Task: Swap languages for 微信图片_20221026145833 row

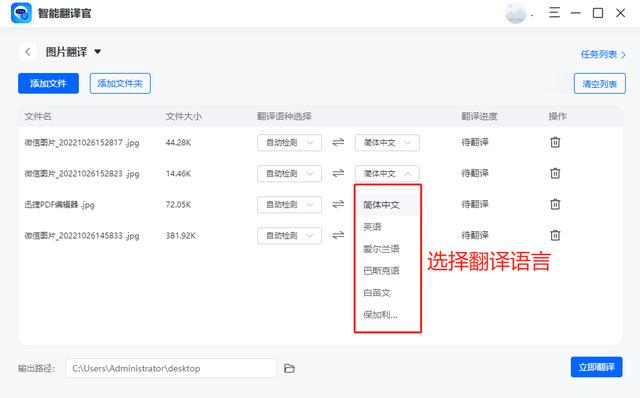Action: coord(338,235)
